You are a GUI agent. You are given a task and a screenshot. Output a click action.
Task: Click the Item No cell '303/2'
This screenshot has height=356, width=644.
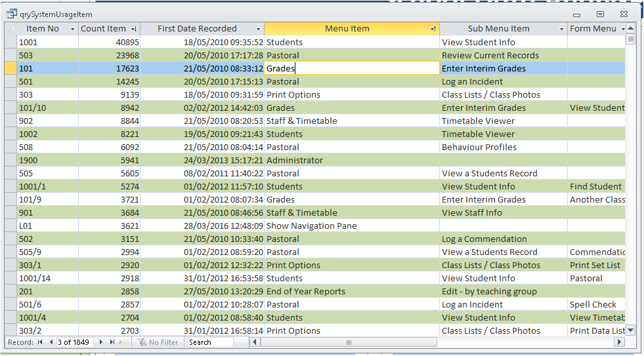(x=48, y=330)
